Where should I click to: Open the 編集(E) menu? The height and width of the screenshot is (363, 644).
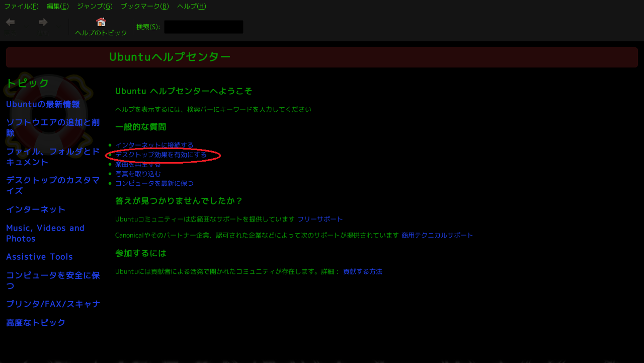pos(58,6)
